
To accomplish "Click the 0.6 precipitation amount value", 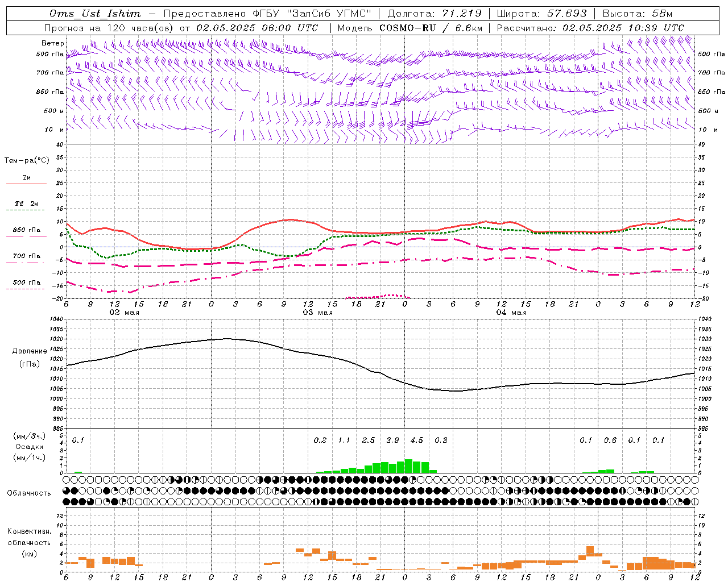I will [610, 440].
